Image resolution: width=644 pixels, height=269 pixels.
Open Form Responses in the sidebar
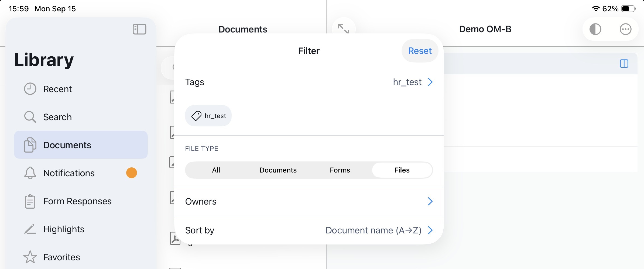81,201
